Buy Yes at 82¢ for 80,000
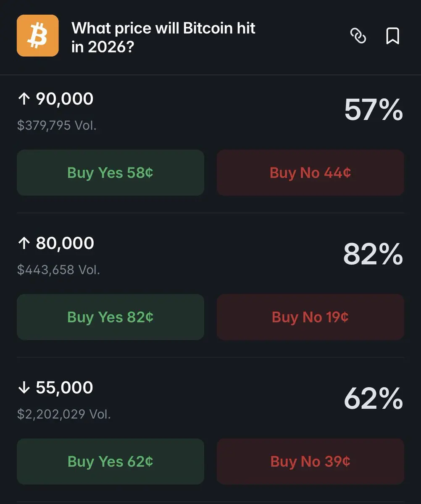 [111, 317]
